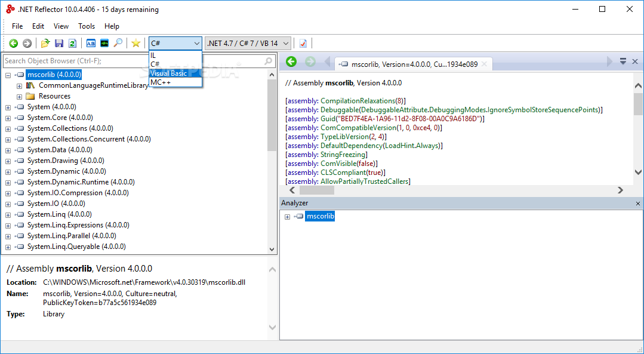644x354 pixels.
Task: Click the ComCompatibleVersion attribute link
Action: point(358,128)
